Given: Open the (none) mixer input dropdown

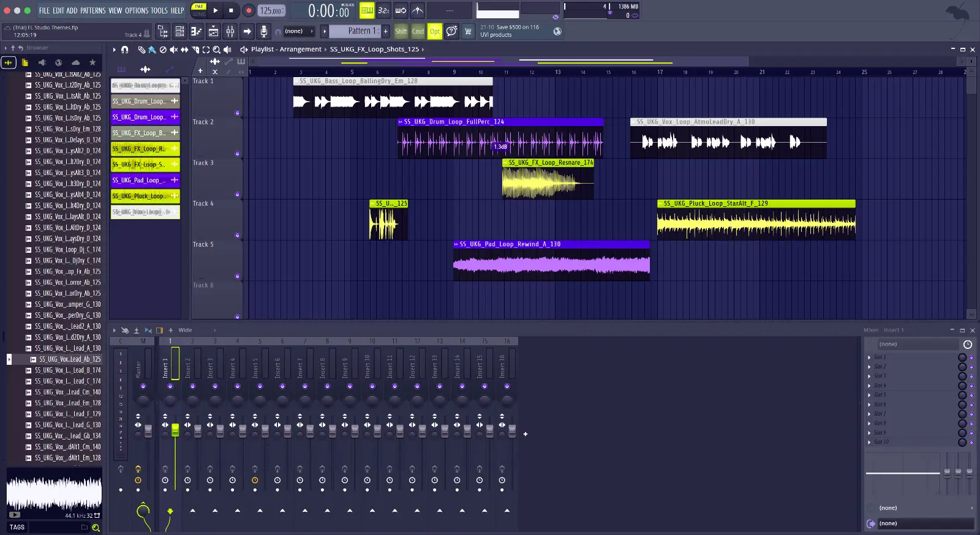Looking at the screenshot, I should click(x=917, y=345).
